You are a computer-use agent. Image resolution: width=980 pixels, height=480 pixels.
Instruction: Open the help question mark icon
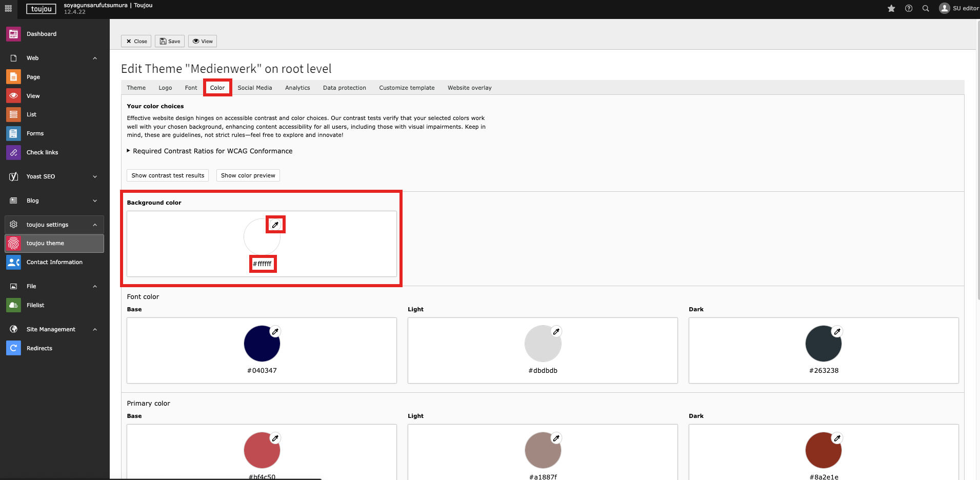click(909, 8)
